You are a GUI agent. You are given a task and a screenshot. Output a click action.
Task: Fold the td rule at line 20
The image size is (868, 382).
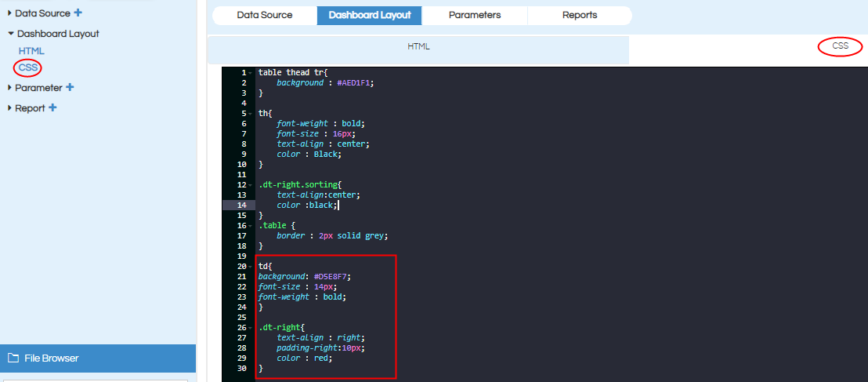click(x=251, y=266)
